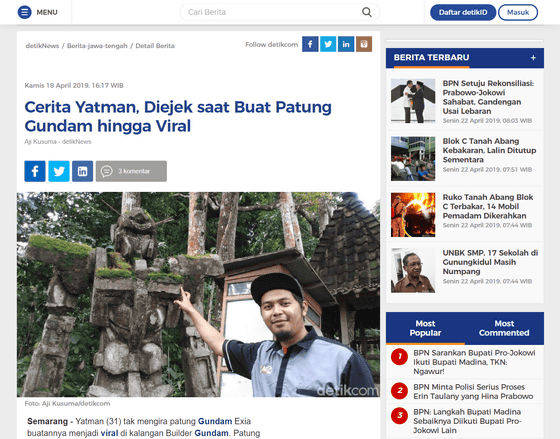
Task: Open UNBK SMP Gunungkidul news headline
Action: tap(490, 262)
